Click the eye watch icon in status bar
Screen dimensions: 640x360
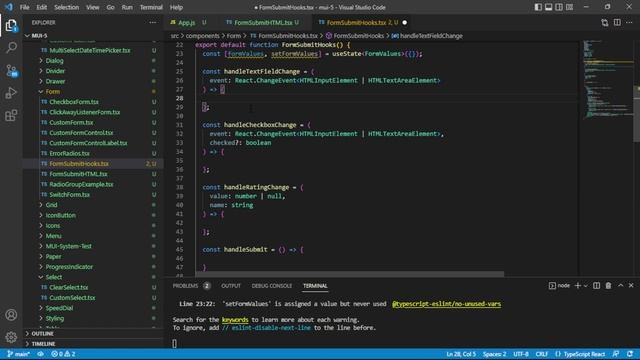pos(40,354)
